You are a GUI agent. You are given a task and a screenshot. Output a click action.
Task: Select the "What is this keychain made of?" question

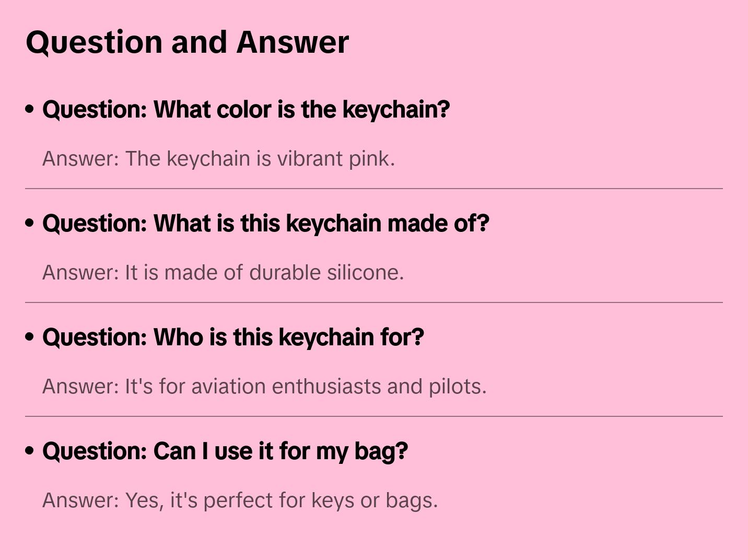pos(266,224)
